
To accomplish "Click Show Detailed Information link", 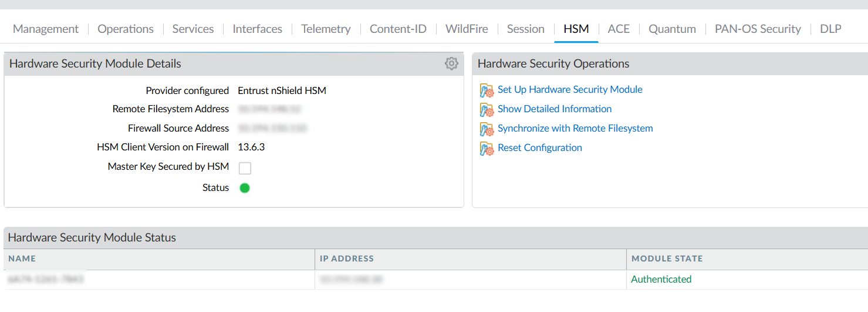I will [555, 109].
